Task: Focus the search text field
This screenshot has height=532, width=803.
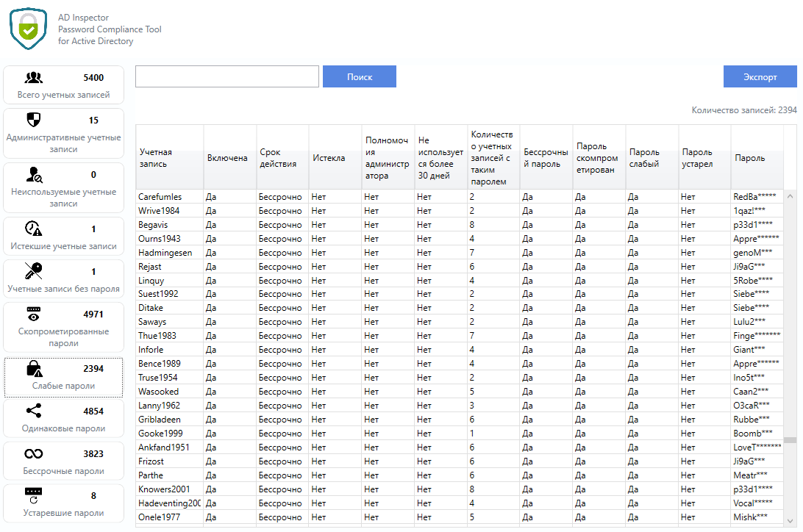Action: coord(226,76)
